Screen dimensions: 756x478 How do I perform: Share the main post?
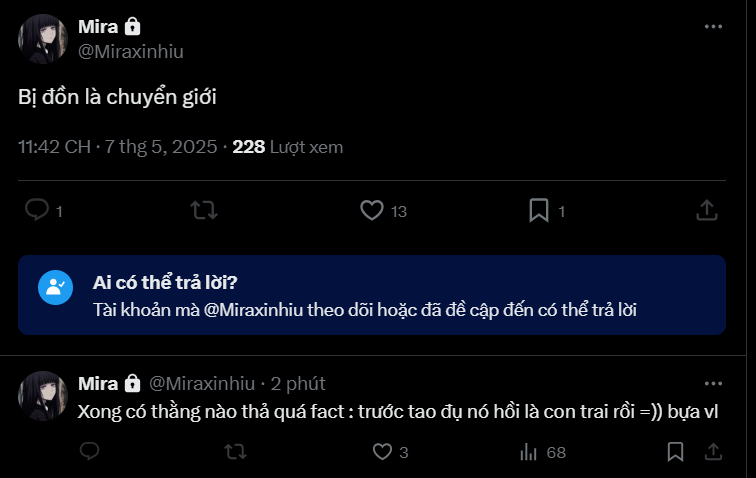(706, 210)
